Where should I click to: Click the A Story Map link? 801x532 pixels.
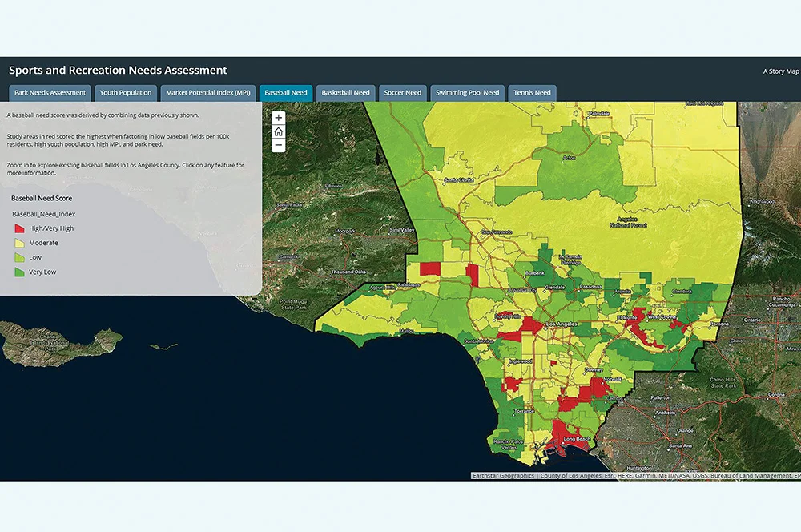click(780, 71)
